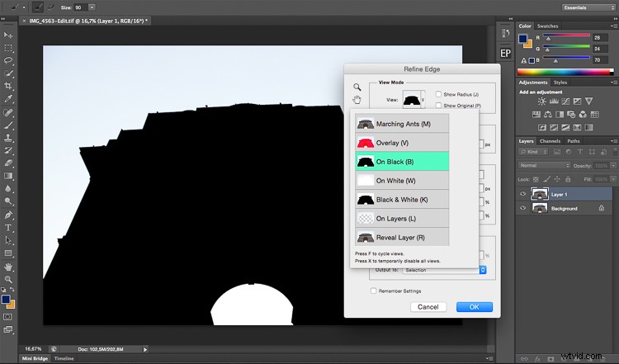Viewport: 619px width, 364px height.
Task: Open the Layers panel flyout menu
Action: [x=613, y=141]
